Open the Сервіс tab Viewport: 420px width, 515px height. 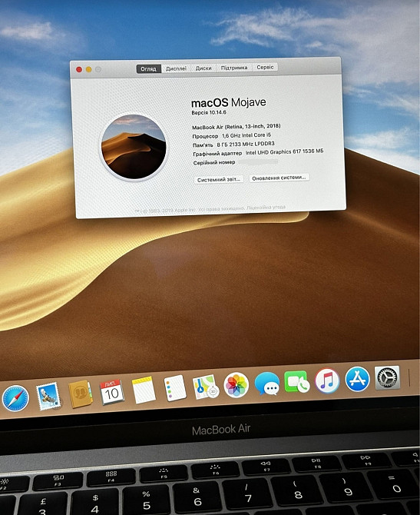265,67
